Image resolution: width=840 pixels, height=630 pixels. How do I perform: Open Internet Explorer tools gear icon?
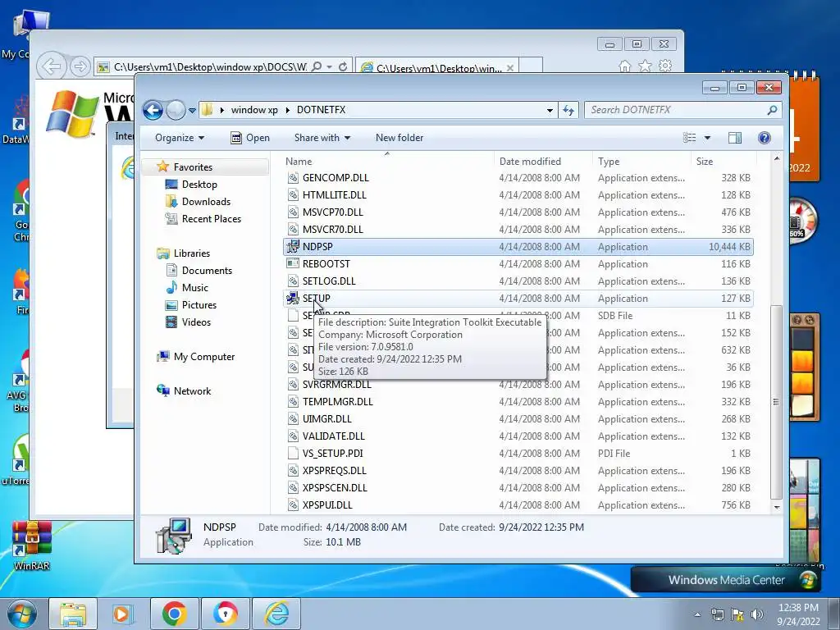click(x=665, y=66)
